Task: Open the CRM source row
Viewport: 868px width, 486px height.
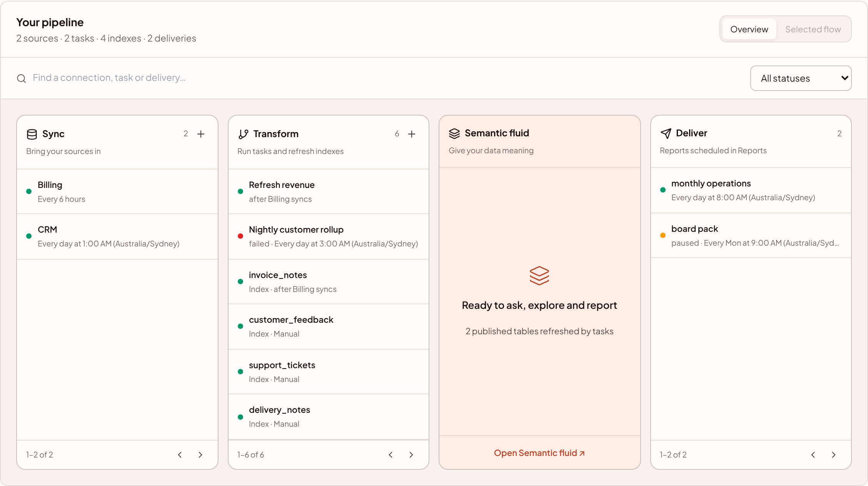Action: point(117,236)
